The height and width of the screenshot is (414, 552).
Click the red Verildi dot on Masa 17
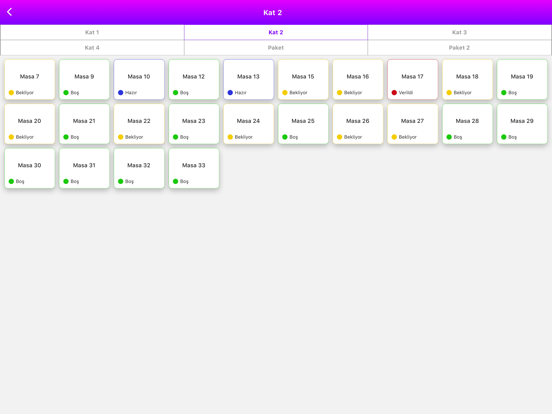point(394,93)
